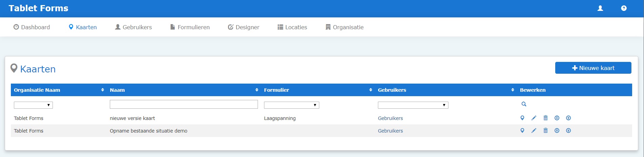This screenshot has height=157, width=644.
Task: Click upload arrow for Opname bestaande situatie demo
Action: click(x=568, y=130)
